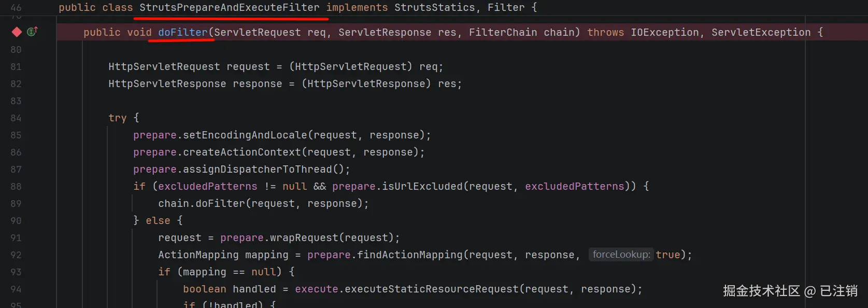Click line number 92 in gutter
The height and width of the screenshot is (308, 868).
click(16, 255)
